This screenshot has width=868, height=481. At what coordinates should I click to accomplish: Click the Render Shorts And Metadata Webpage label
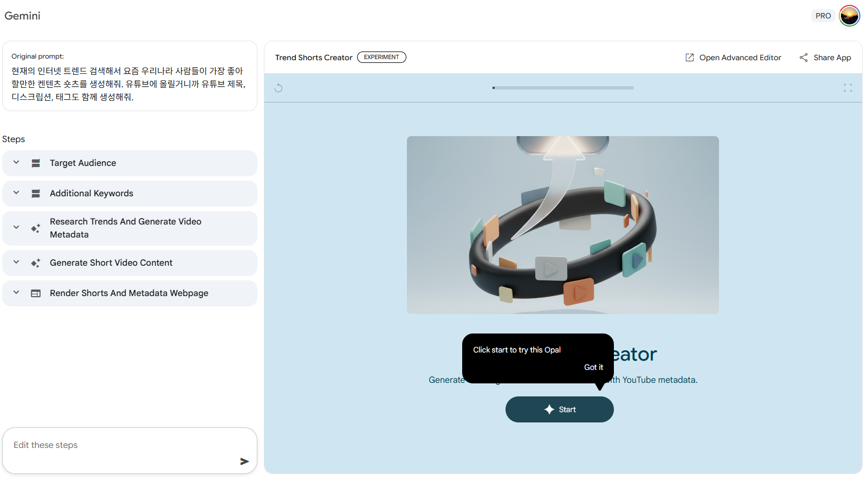(x=129, y=293)
